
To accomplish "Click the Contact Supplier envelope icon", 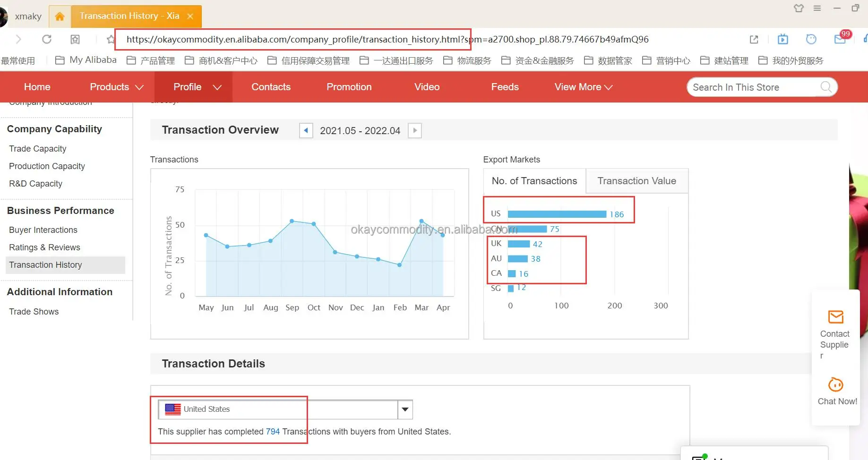I will [x=835, y=317].
